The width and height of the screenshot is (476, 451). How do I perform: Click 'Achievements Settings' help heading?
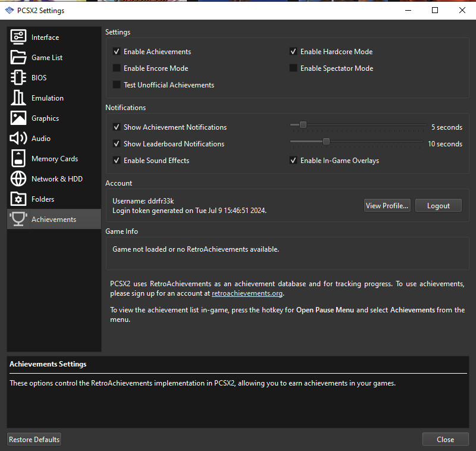tap(48, 364)
